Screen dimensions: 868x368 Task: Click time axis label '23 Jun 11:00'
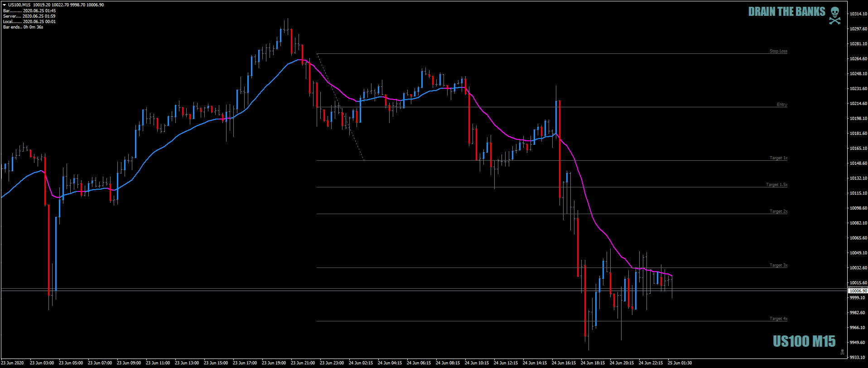158,363
